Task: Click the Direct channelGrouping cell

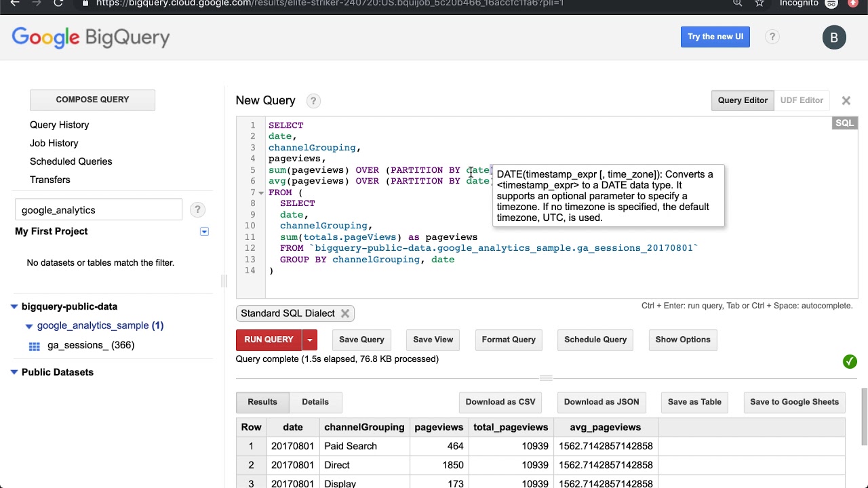Action: click(364, 466)
